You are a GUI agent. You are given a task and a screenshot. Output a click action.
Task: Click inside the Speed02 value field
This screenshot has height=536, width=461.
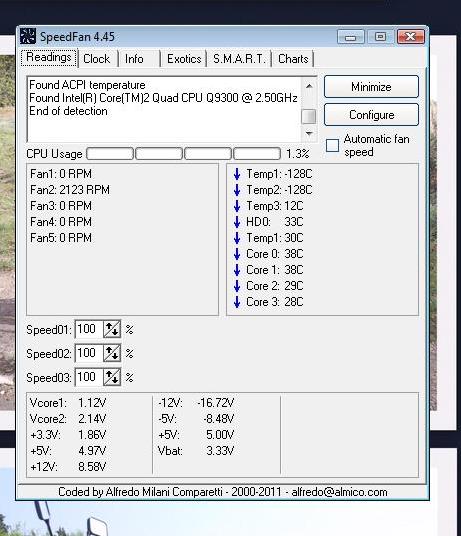click(x=89, y=353)
